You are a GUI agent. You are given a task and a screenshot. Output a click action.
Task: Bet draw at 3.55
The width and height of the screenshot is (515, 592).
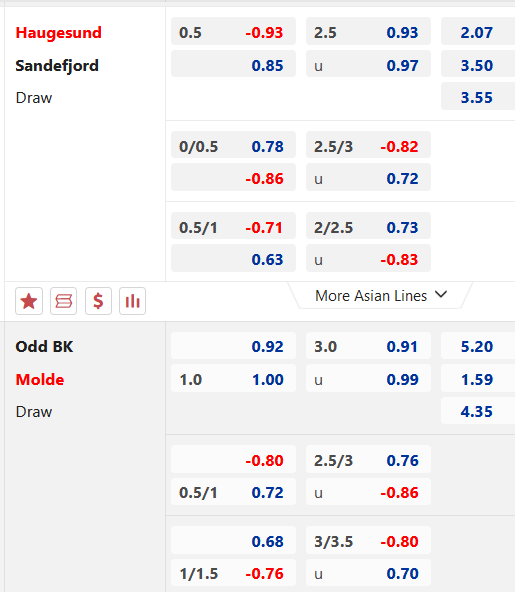478,96
